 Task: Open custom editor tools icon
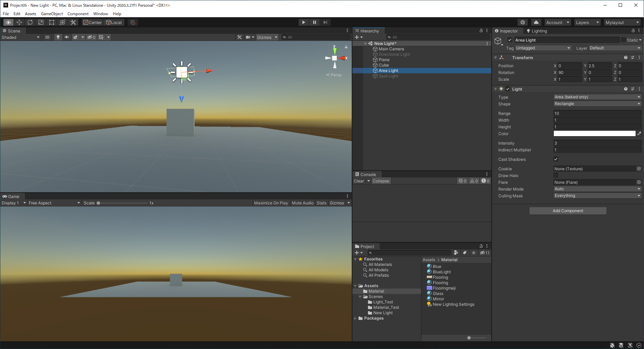[x=73, y=22]
